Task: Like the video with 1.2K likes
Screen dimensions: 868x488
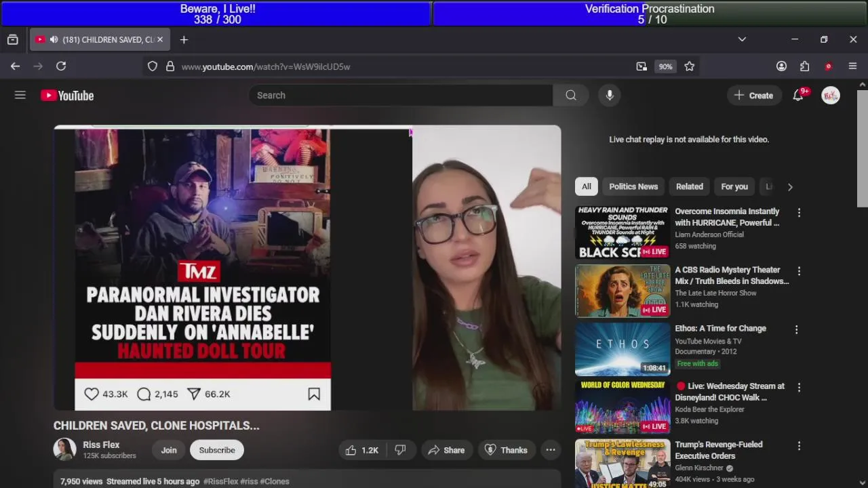Action: [x=361, y=450]
